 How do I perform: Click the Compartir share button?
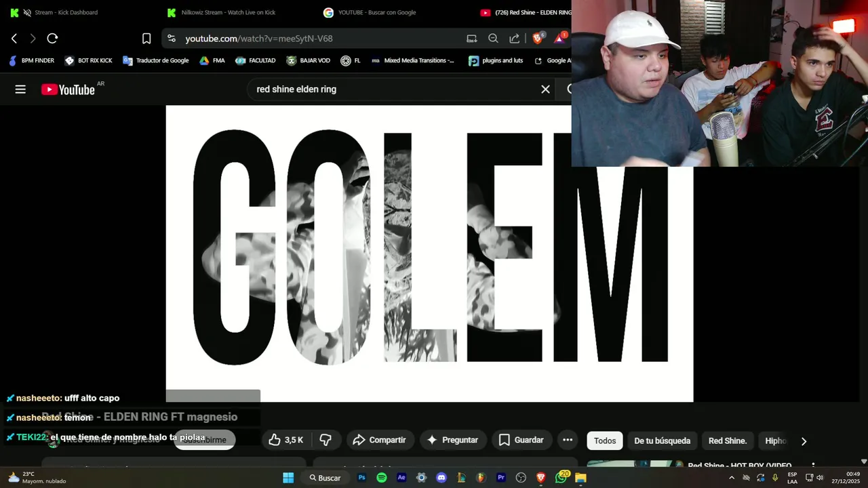(x=379, y=440)
